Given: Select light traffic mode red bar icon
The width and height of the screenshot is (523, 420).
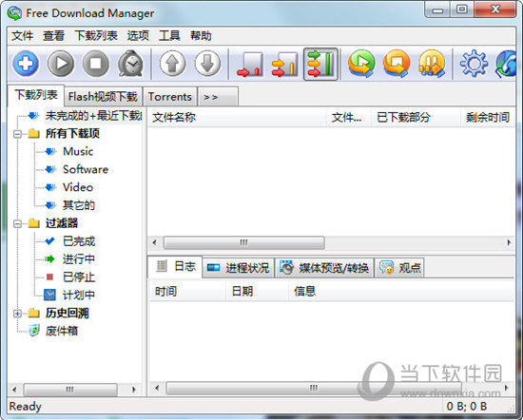Looking at the screenshot, I should tap(249, 65).
